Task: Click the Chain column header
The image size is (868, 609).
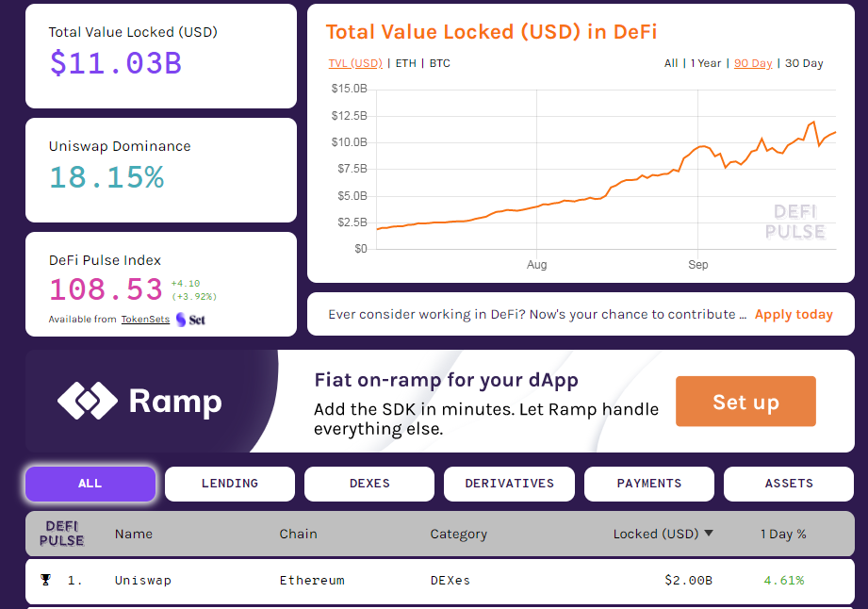Action: click(x=298, y=534)
